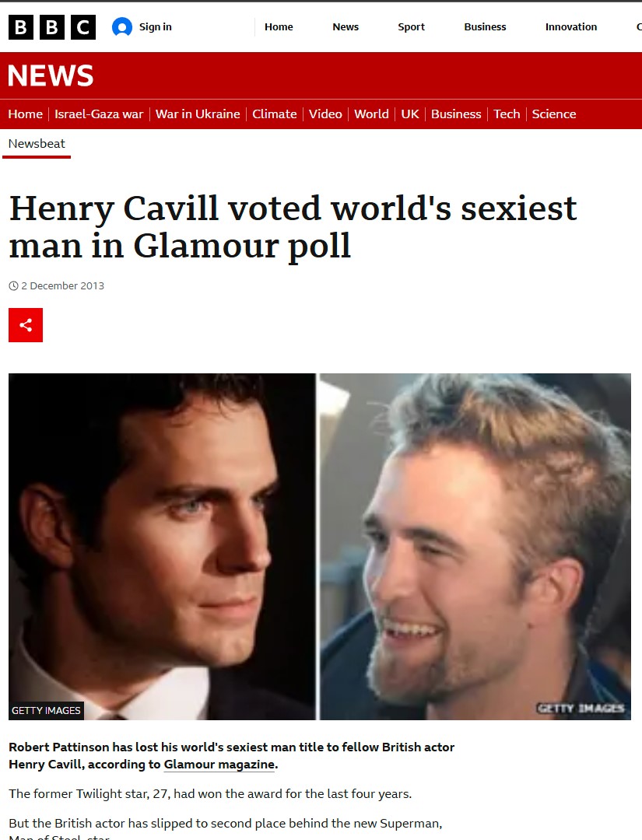Open the UK news section
642x840 pixels.
pos(410,114)
